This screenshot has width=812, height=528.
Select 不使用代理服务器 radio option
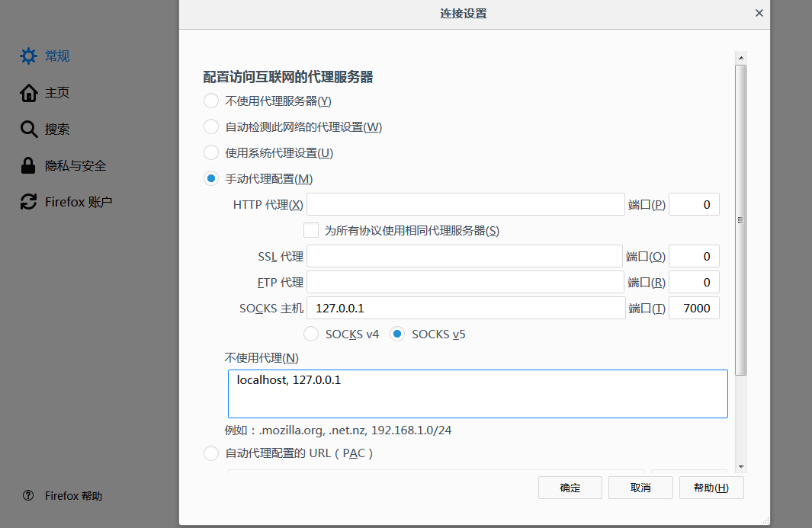click(211, 101)
